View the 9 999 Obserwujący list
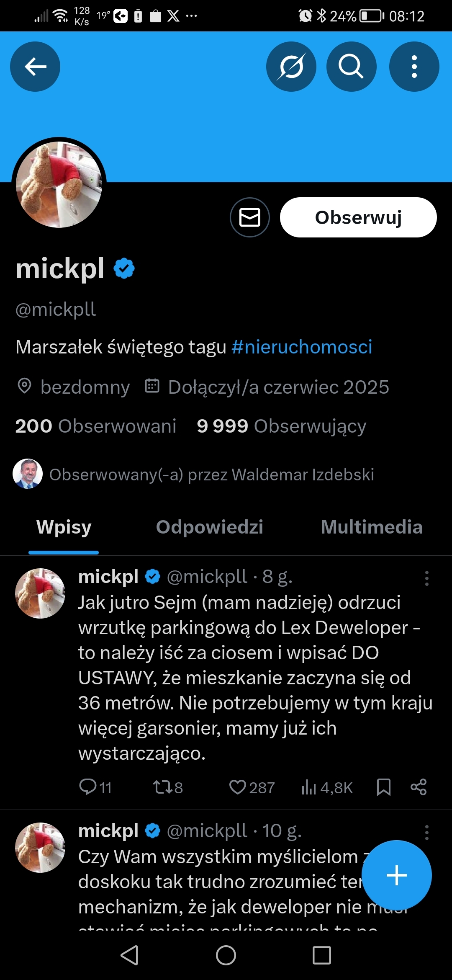Screen dimensions: 452x980 [281, 426]
